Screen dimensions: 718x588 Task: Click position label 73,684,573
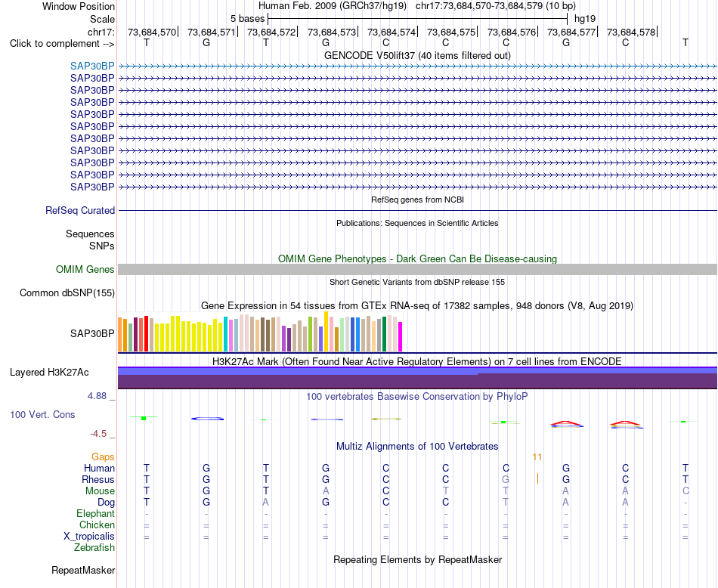click(x=332, y=32)
